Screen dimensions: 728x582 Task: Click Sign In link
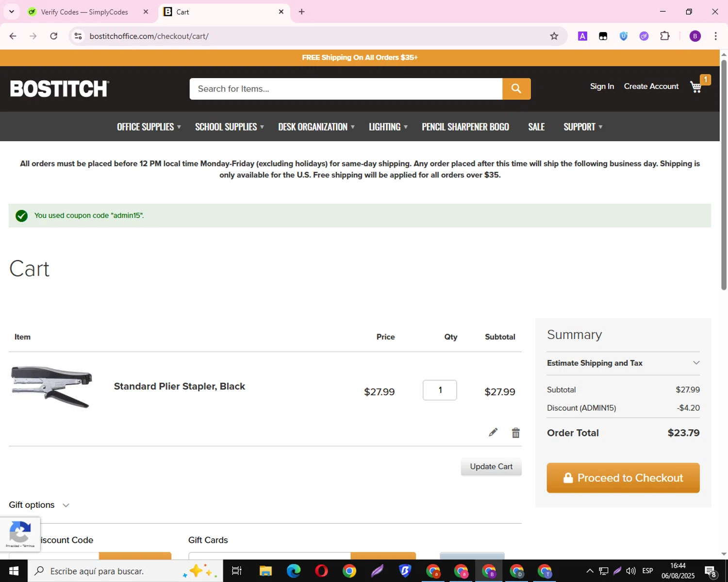(x=602, y=86)
